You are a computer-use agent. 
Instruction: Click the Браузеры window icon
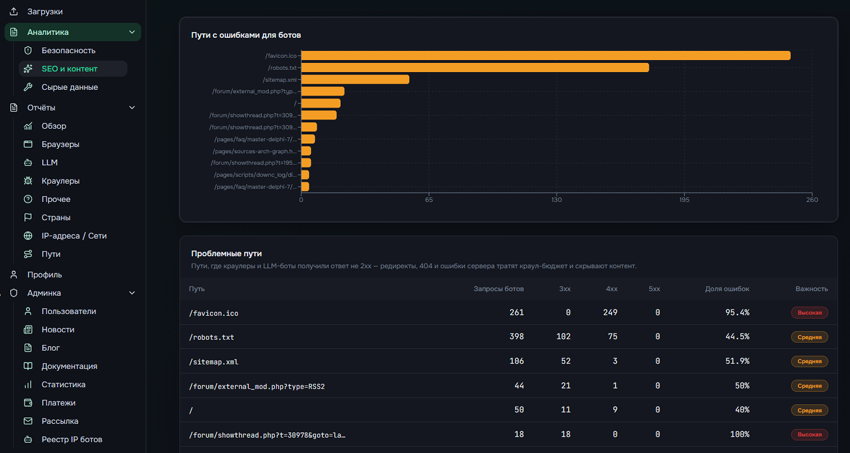[28, 145]
